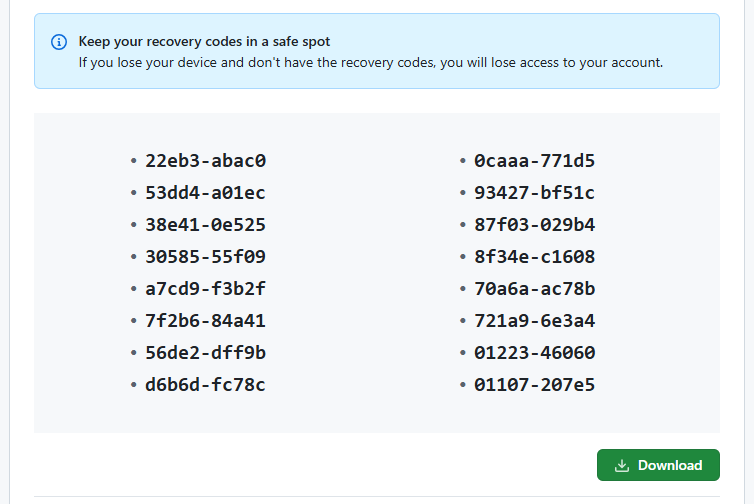This screenshot has width=754, height=504.
Task: Select recovery code 22eb3-abac0
Action: (x=205, y=160)
